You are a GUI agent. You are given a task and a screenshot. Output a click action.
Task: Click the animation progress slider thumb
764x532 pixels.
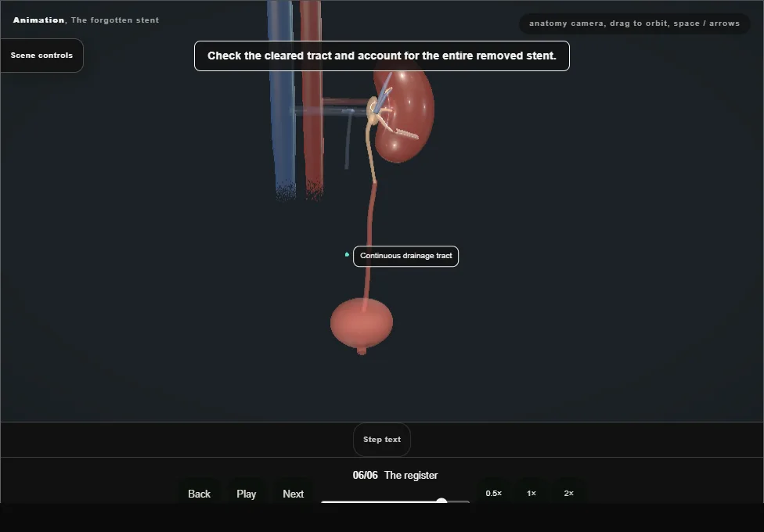pos(441,501)
